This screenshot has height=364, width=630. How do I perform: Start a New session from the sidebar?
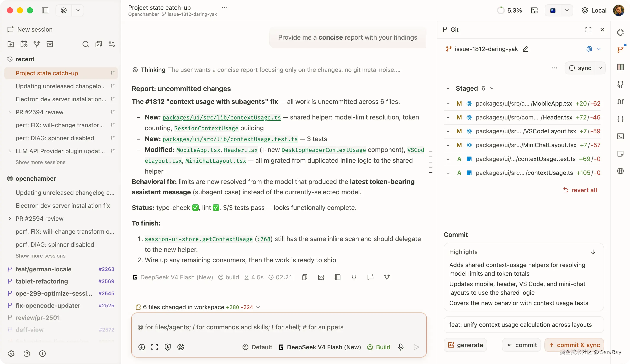click(30, 29)
